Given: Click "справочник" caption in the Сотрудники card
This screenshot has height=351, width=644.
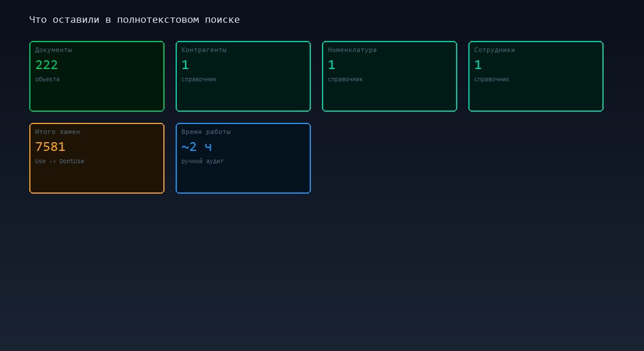Looking at the screenshot, I should coord(492,80).
